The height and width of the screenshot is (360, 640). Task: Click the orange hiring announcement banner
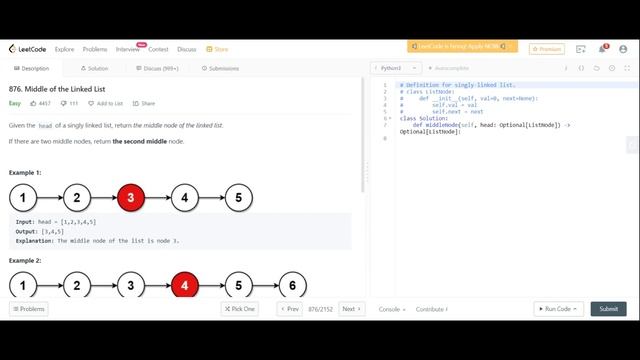pyautogui.click(x=462, y=46)
